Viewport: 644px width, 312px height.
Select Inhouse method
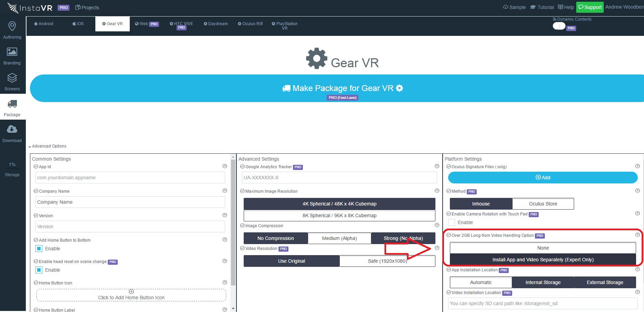pos(481,204)
